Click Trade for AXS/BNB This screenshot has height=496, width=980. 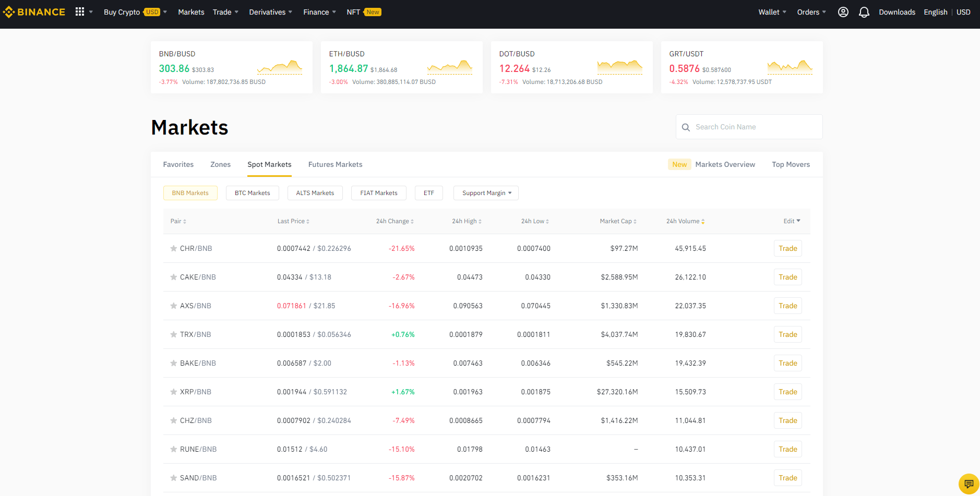(788, 306)
